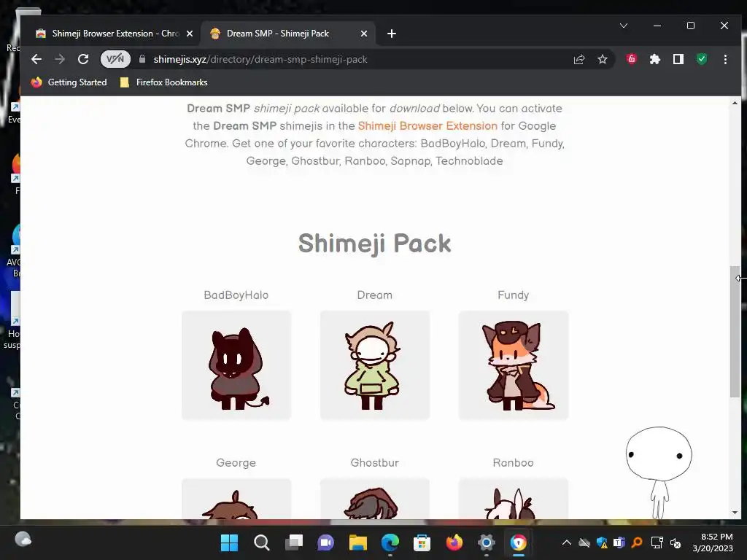
Task: Open a new tab
Action: (392, 34)
